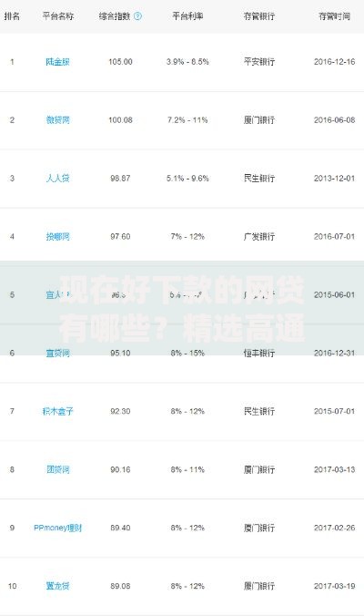Click the 平台名称 column header

click(x=58, y=16)
